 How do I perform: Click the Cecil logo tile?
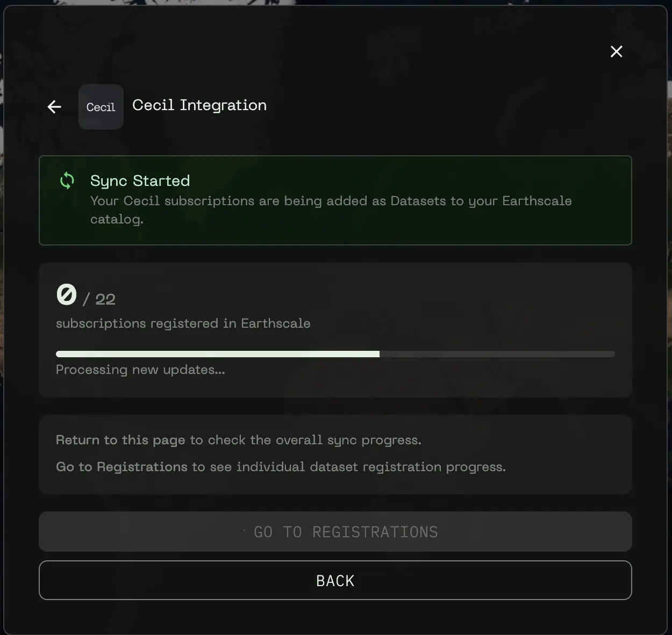click(x=101, y=107)
